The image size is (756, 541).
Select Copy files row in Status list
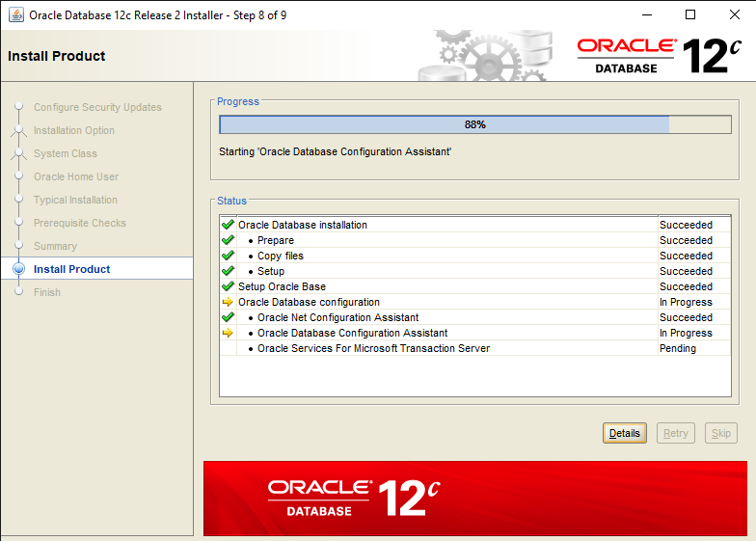click(474, 256)
